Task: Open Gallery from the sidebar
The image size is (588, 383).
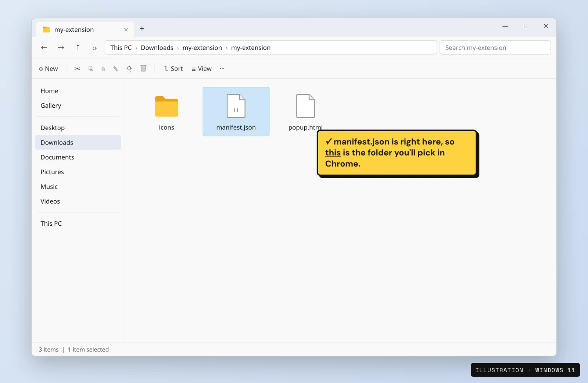Action: (x=78, y=105)
